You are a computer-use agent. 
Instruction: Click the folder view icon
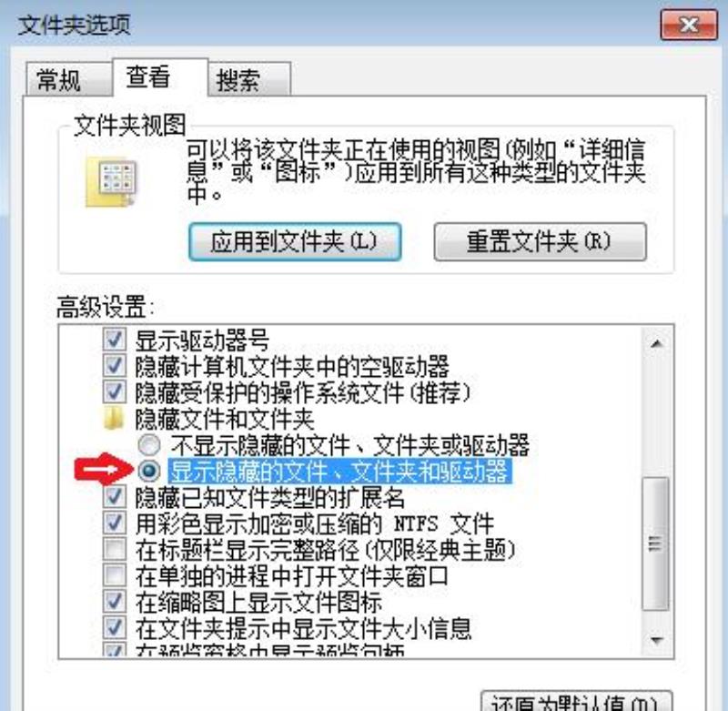coord(111,181)
